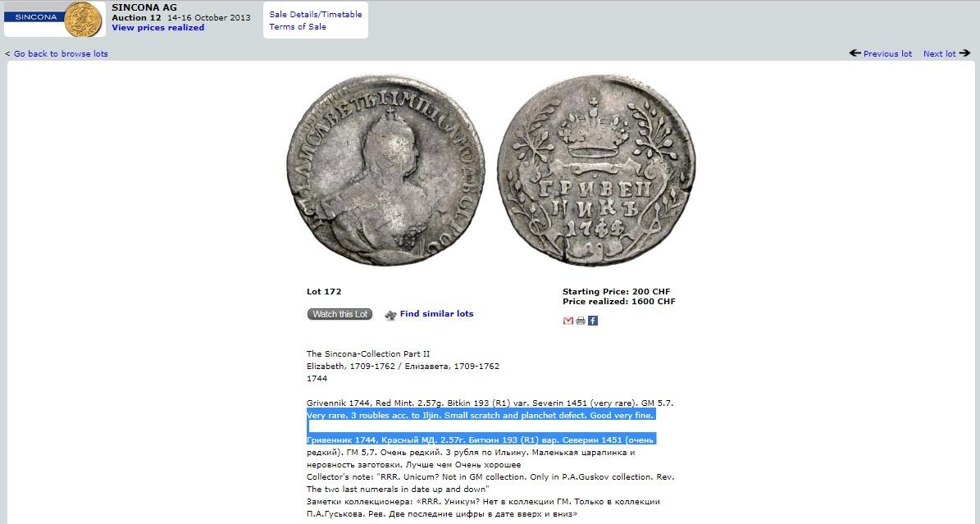
Task: Click the printer icon
Action: pos(581,321)
